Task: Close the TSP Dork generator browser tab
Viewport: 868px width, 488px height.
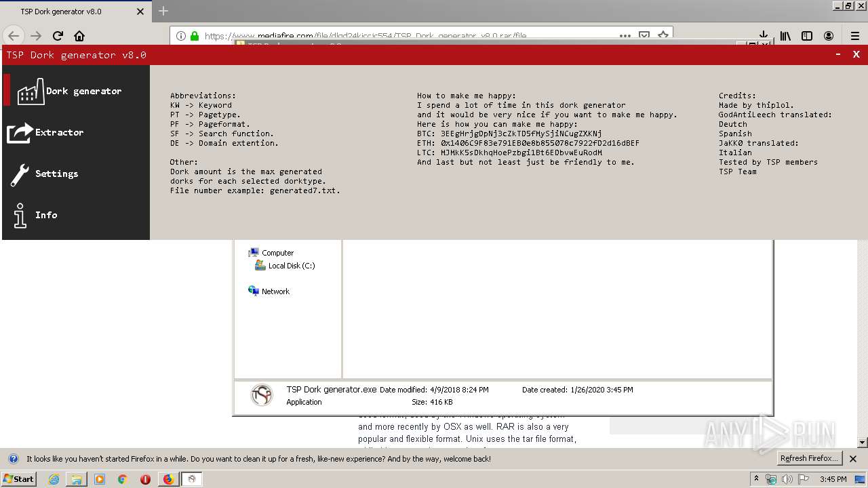Action: 140,12
